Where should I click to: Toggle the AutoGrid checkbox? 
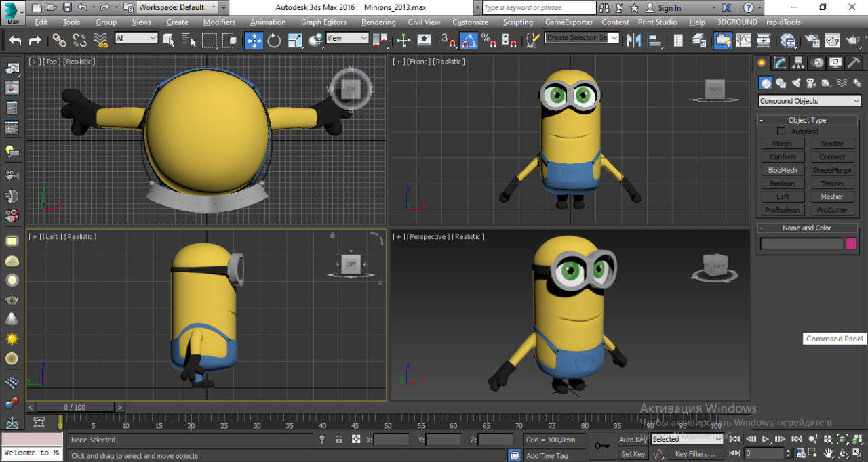(x=781, y=131)
